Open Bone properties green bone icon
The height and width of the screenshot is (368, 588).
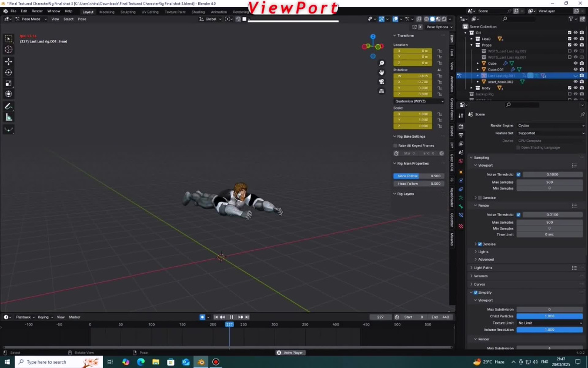[x=461, y=207]
